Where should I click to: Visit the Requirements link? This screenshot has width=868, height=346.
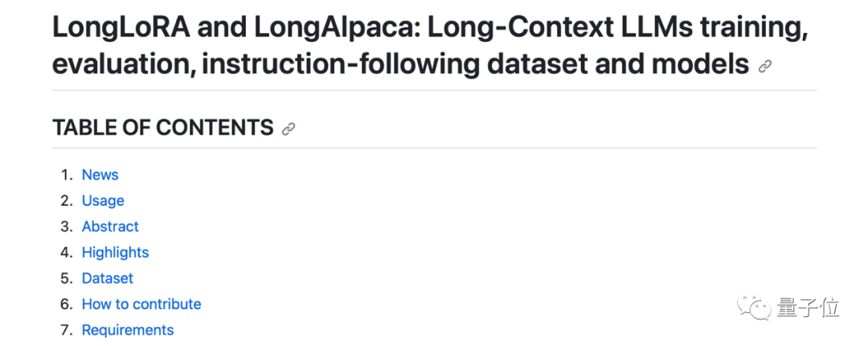pyautogui.click(x=127, y=329)
